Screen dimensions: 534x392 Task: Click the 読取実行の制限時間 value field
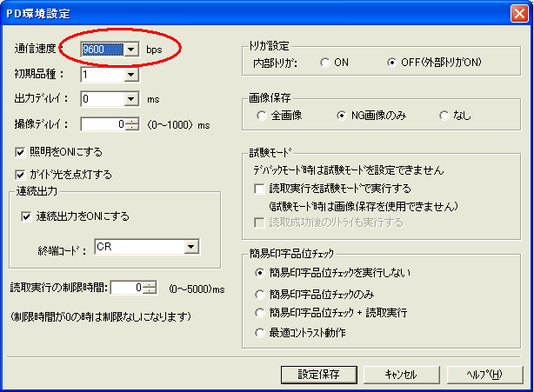pos(127,288)
